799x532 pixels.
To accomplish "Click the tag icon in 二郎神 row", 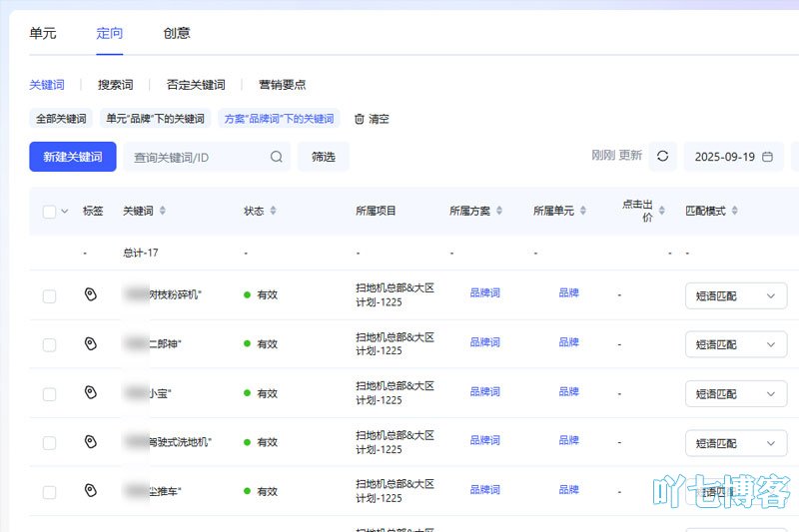I will click(x=90, y=344).
